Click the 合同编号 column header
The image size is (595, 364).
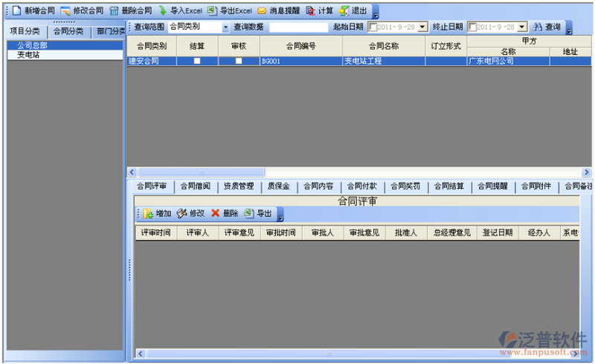coord(301,46)
